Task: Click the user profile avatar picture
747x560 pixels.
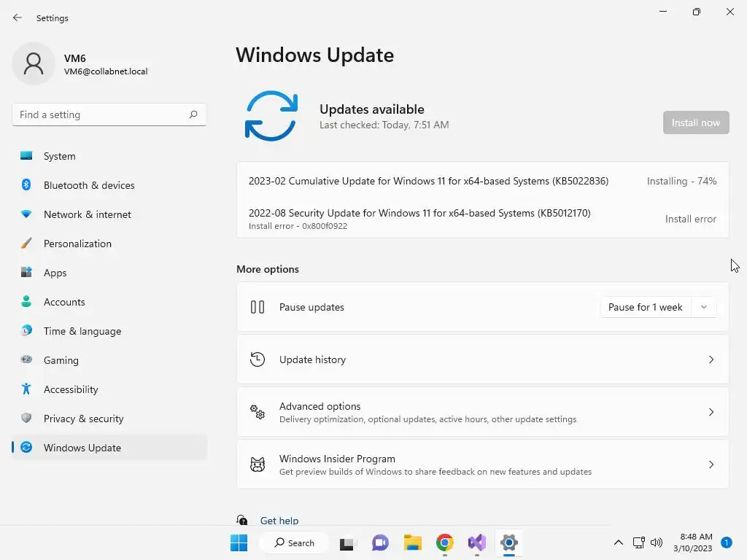Action: click(34, 63)
